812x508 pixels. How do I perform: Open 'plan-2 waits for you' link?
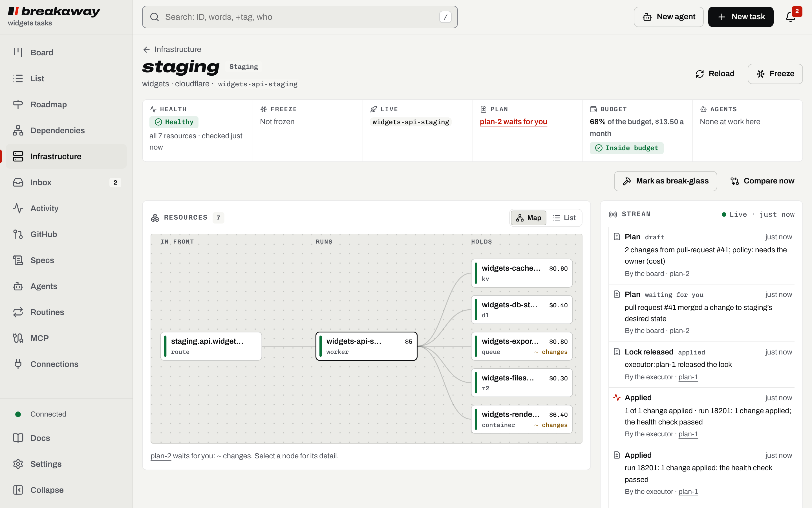pyautogui.click(x=513, y=122)
